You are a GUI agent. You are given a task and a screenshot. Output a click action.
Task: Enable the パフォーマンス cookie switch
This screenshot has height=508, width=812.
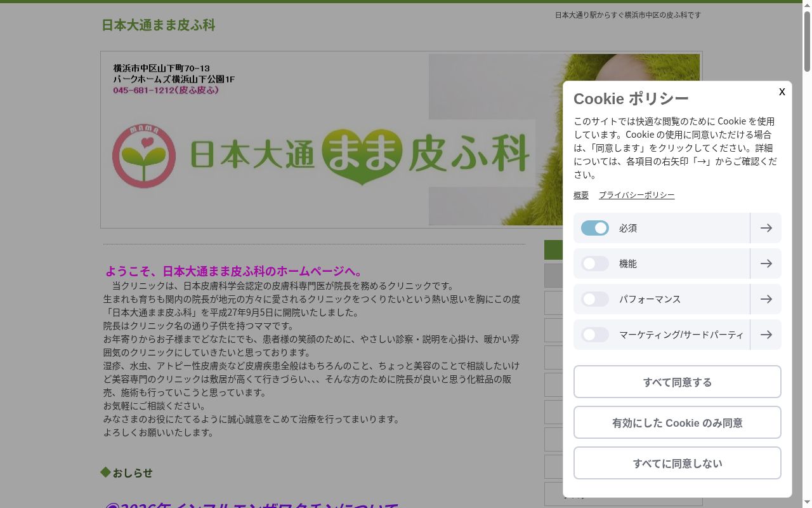[595, 299]
